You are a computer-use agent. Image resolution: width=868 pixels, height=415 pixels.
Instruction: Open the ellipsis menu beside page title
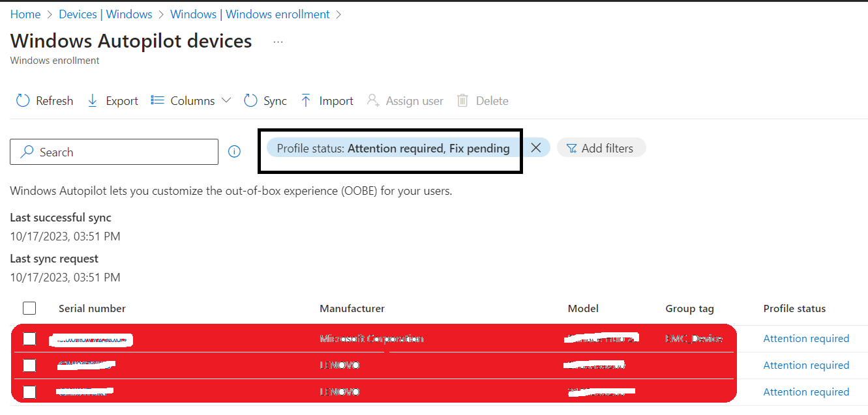(x=278, y=42)
